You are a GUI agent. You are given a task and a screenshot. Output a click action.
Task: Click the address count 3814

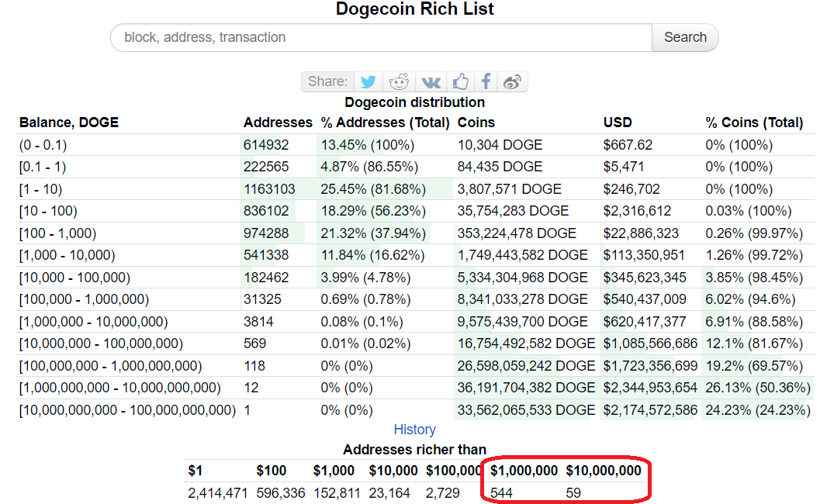point(258,322)
